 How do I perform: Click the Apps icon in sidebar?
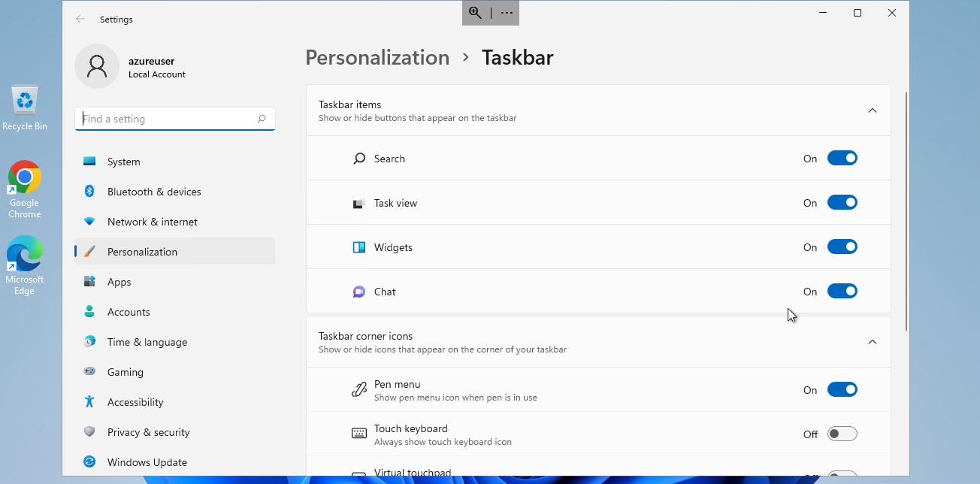(x=89, y=282)
